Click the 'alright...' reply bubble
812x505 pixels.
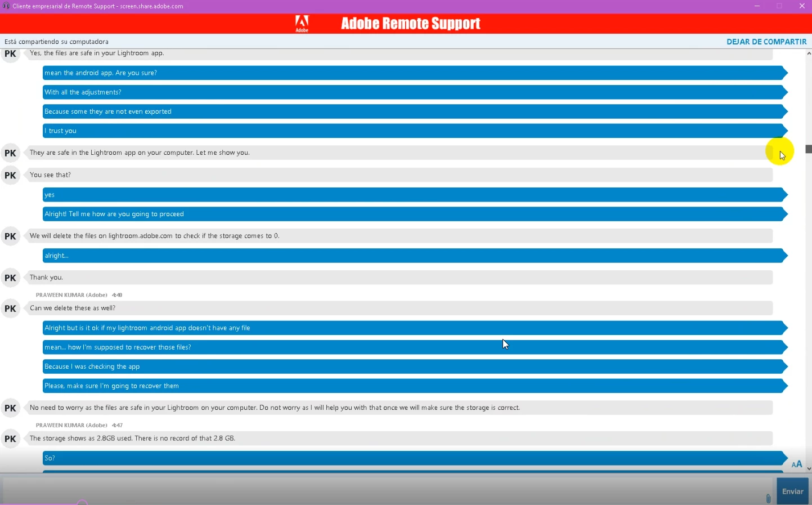(x=415, y=256)
